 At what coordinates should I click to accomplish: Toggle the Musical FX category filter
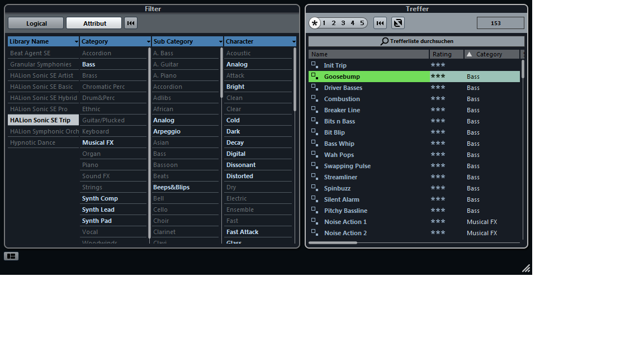click(x=113, y=142)
